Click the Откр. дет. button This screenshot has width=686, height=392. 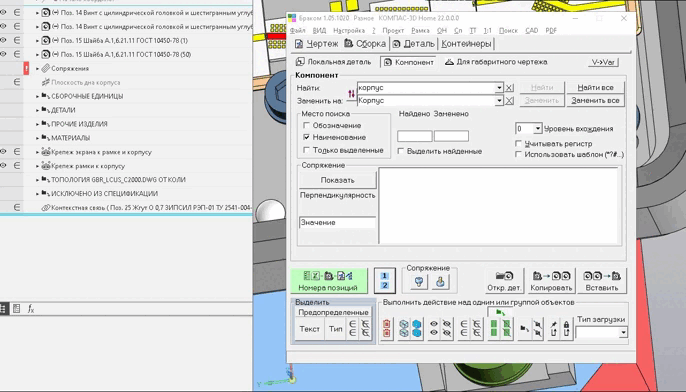504,280
